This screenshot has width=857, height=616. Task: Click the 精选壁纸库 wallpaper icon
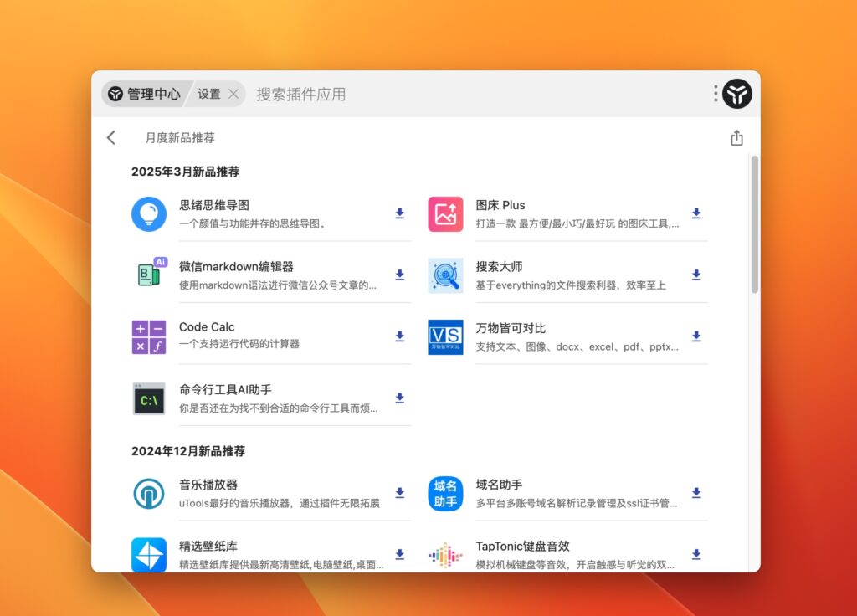[149, 554]
